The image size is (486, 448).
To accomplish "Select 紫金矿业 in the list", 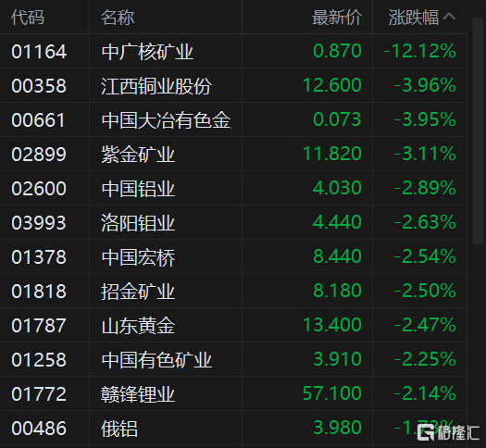I will (x=138, y=155).
